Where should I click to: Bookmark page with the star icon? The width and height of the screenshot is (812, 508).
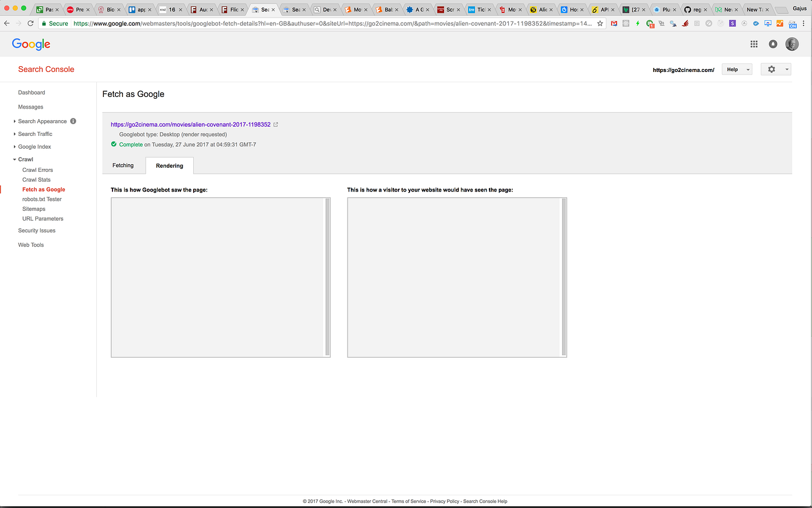click(x=600, y=23)
